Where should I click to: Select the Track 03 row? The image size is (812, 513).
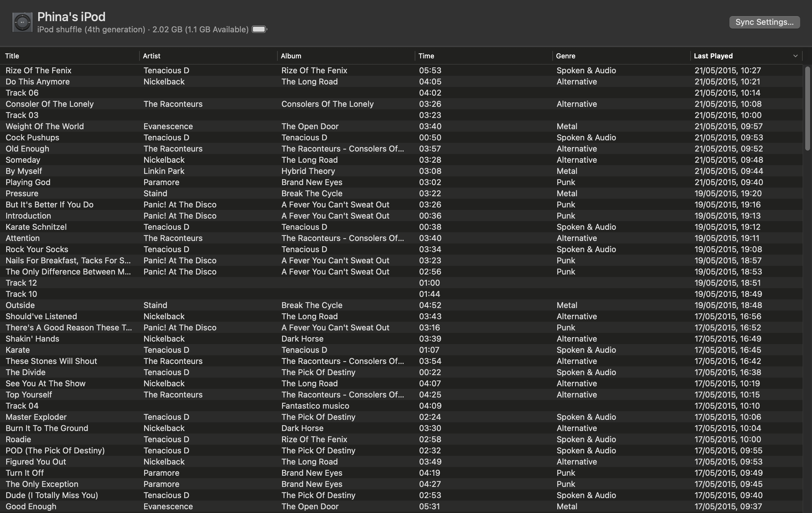click(401, 115)
